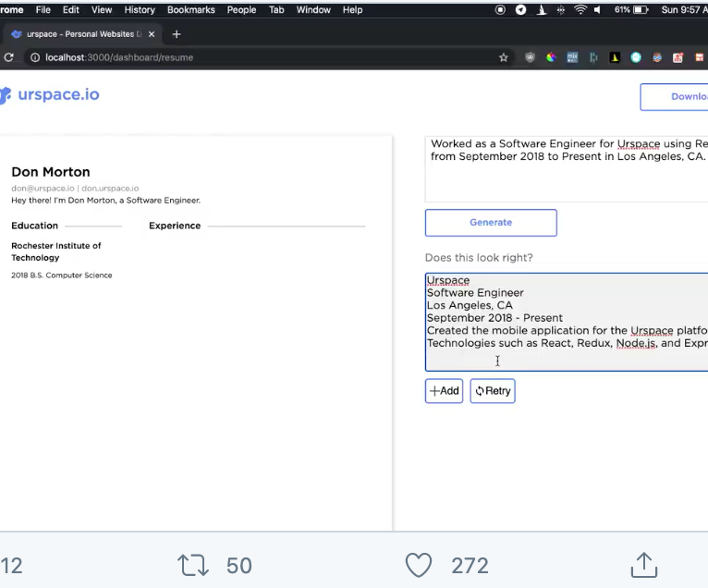708x588 pixels.
Task: Click the Add button
Action: pos(444,391)
